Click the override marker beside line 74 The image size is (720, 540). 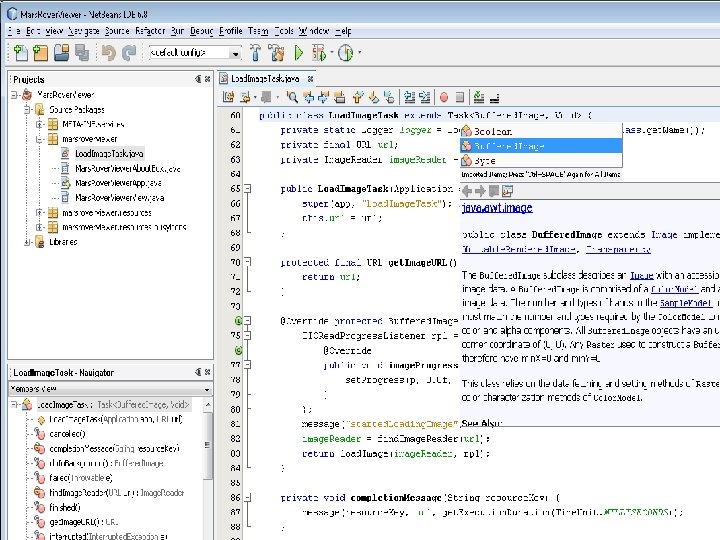pos(240,320)
